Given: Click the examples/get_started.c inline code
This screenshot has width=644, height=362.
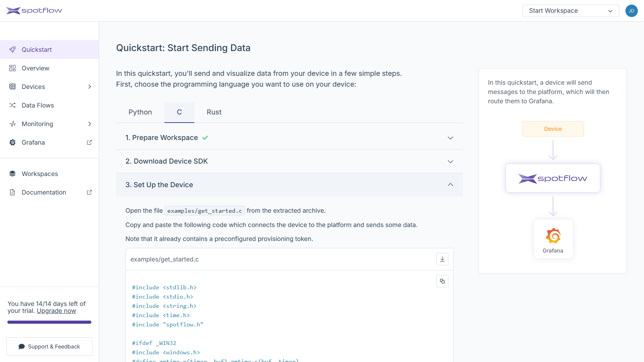Looking at the screenshot, I should coord(205,211).
